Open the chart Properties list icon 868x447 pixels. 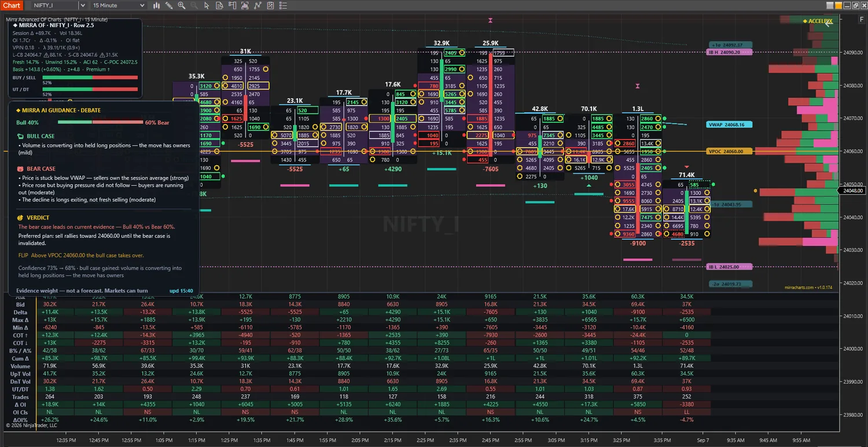(282, 5)
